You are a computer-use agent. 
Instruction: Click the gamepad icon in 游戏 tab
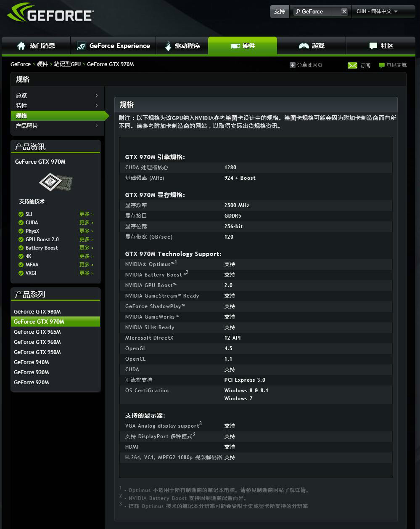tap(304, 46)
